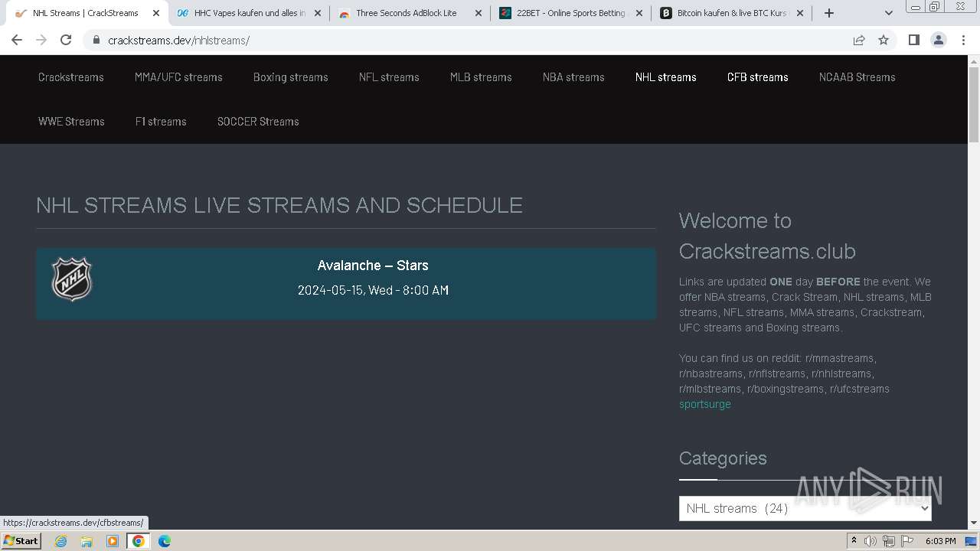
Task: Open the Windows Start menu
Action: point(21,541)
